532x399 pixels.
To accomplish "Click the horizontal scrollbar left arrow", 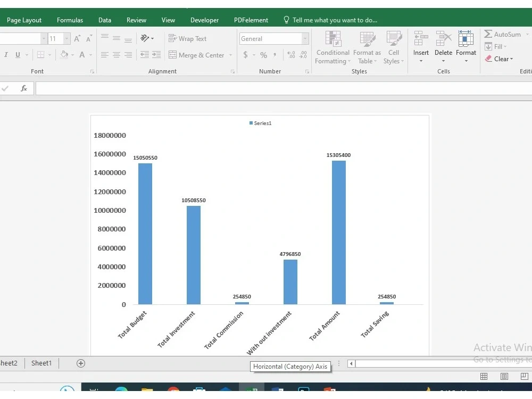I will (x=351, y=364).
